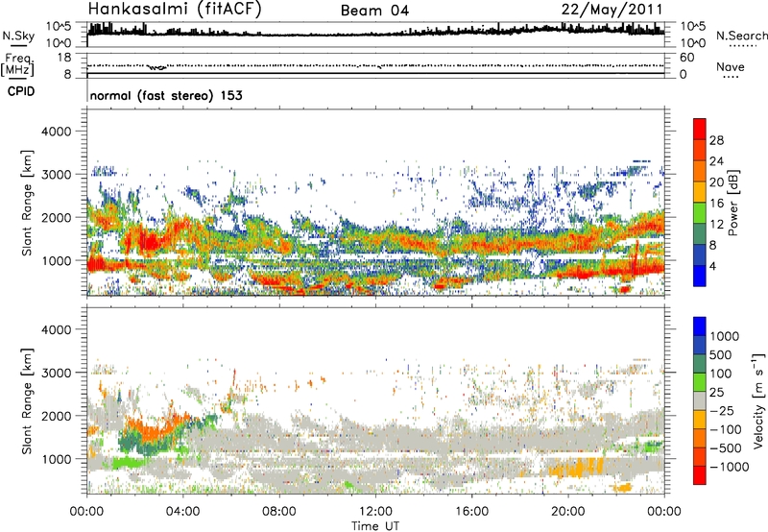Select the "16:00" time tick label
This screenshot has height=532, width=768.
(471, 512)
